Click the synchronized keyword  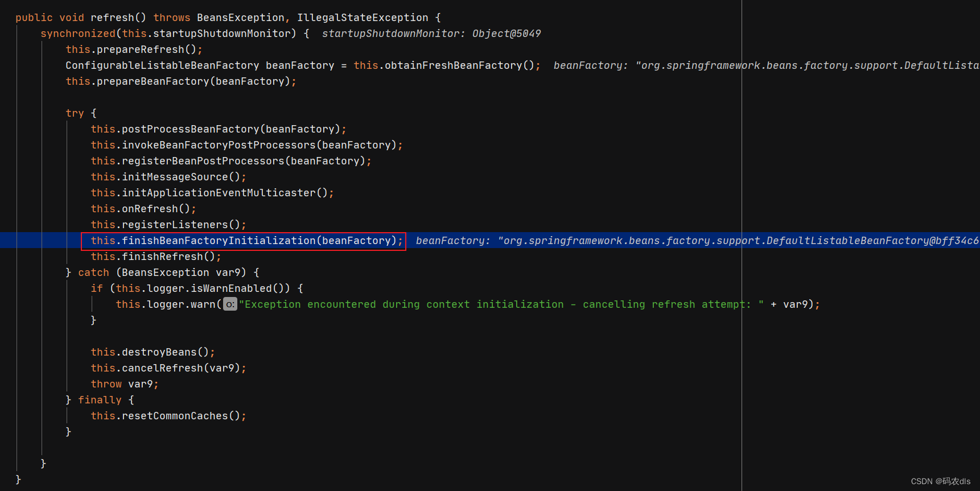tap(78, 34)
